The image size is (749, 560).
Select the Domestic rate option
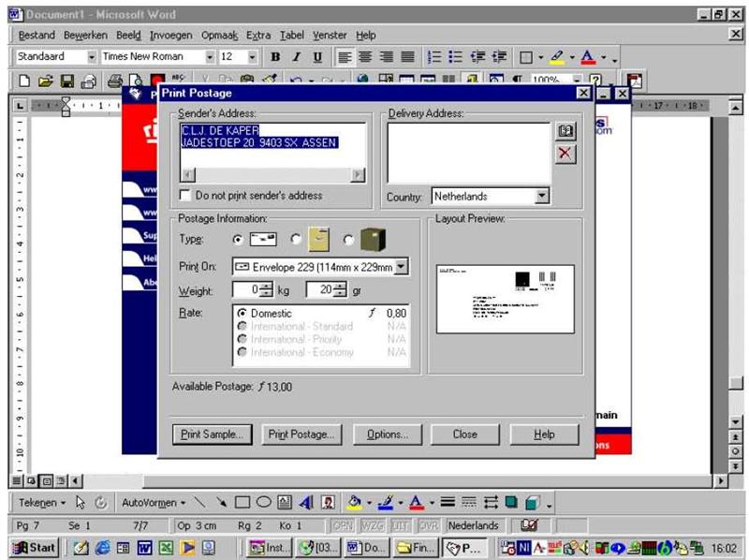[242, 314]
